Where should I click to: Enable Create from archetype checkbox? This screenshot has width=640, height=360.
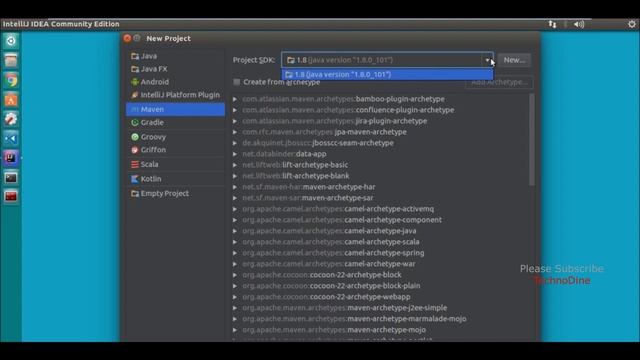[x=237, y=82]
